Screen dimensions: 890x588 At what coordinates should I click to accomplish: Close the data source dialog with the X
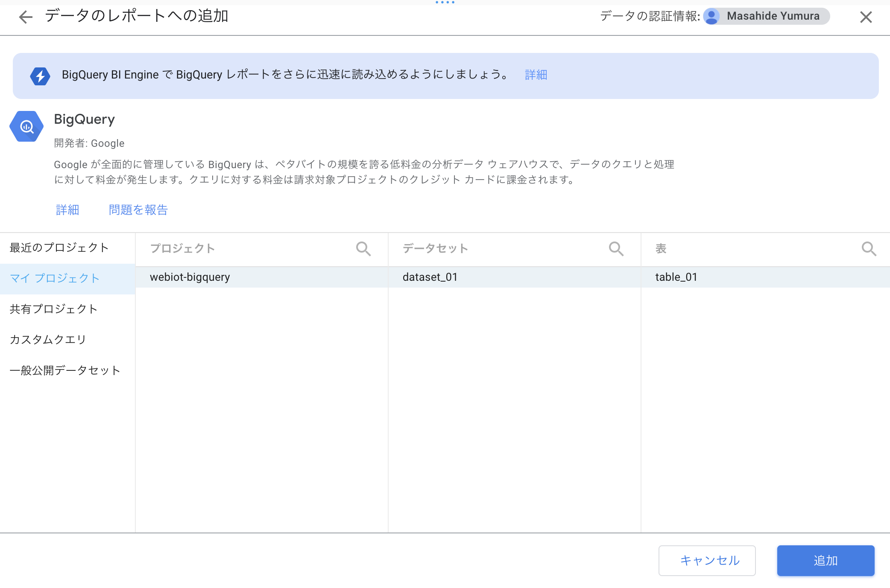pos(866,17)
